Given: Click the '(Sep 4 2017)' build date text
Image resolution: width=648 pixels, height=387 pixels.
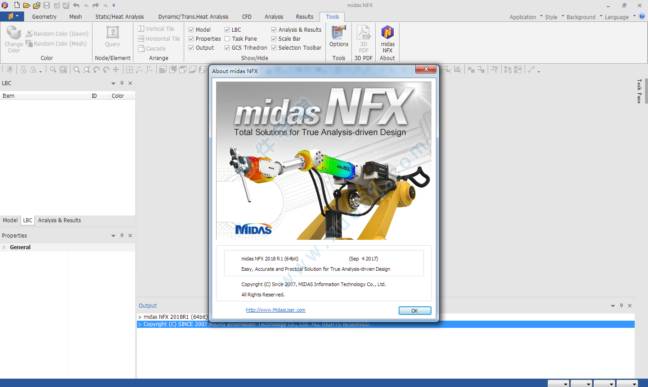Looking at the screenshot, I should pos(363,259).
